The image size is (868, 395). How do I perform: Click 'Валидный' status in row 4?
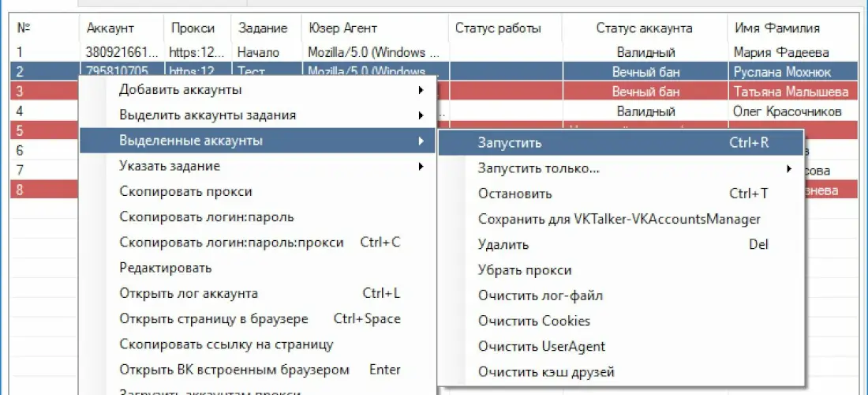click(646, 111)
